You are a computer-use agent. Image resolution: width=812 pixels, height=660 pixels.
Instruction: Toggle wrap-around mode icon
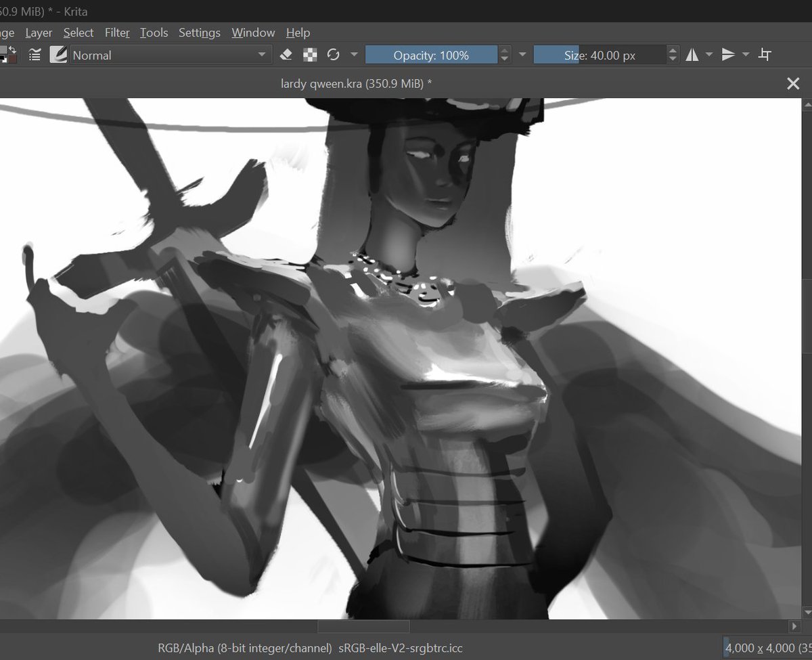765,54
